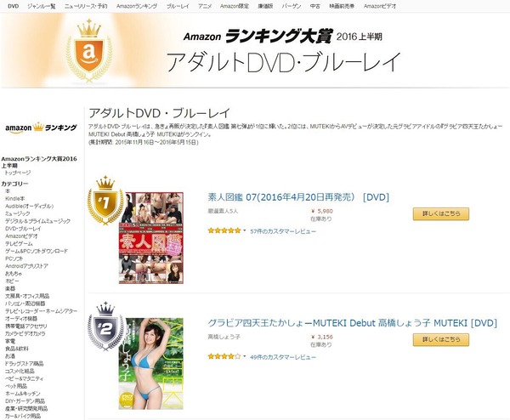Select カメラ・ビデオカメラ category in sidebar

[x=26, y=333]
